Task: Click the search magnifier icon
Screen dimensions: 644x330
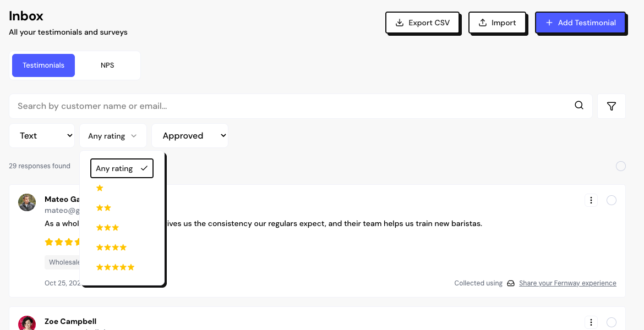Action: pos(579,106)
